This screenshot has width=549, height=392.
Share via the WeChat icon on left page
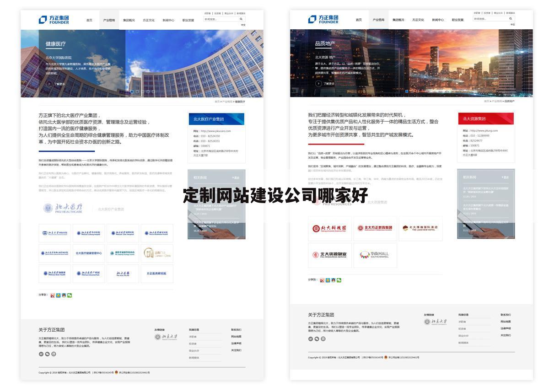(x=70, y=295)
